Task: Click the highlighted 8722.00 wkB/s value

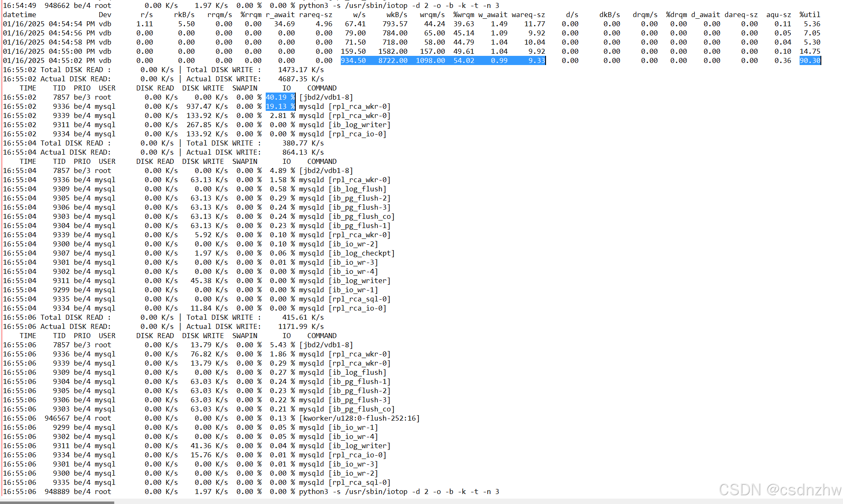Action: click(393, 60)
